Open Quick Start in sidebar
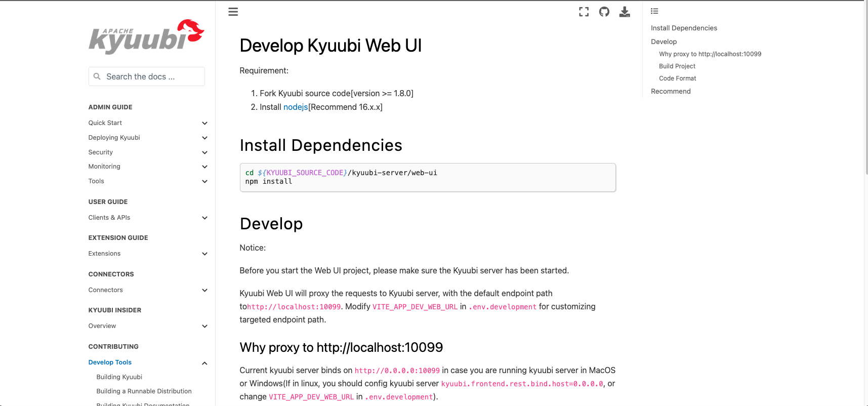The width and height of the screenshot is (868, 406). coord(105,123)
